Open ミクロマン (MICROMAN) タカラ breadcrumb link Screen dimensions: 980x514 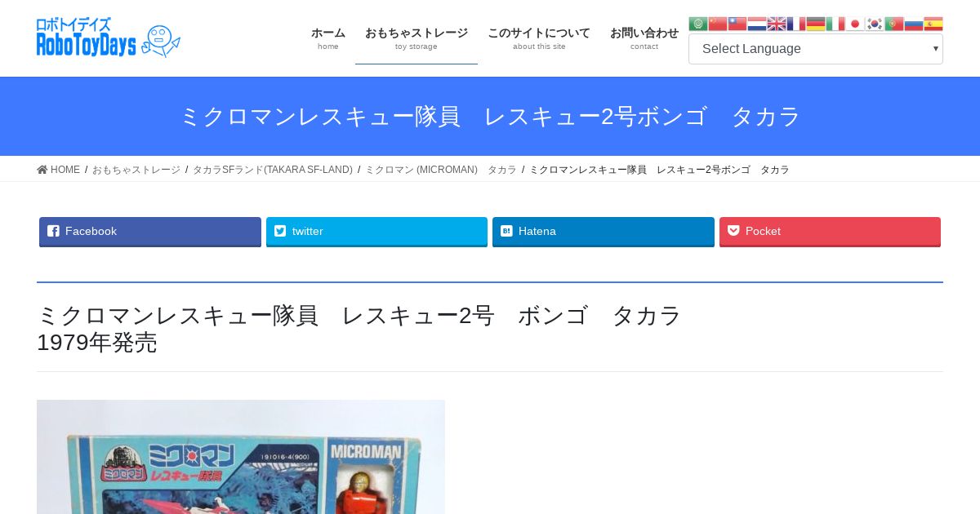(441, 170)
